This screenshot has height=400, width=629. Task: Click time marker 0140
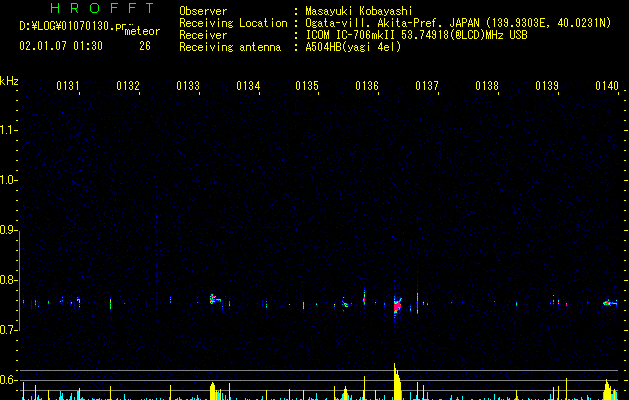607,86
